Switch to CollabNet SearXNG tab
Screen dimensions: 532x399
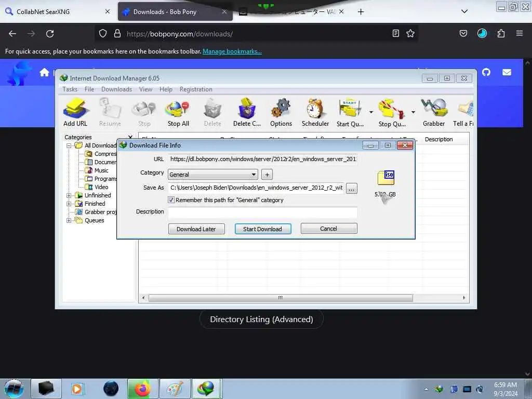pos(58,11)
